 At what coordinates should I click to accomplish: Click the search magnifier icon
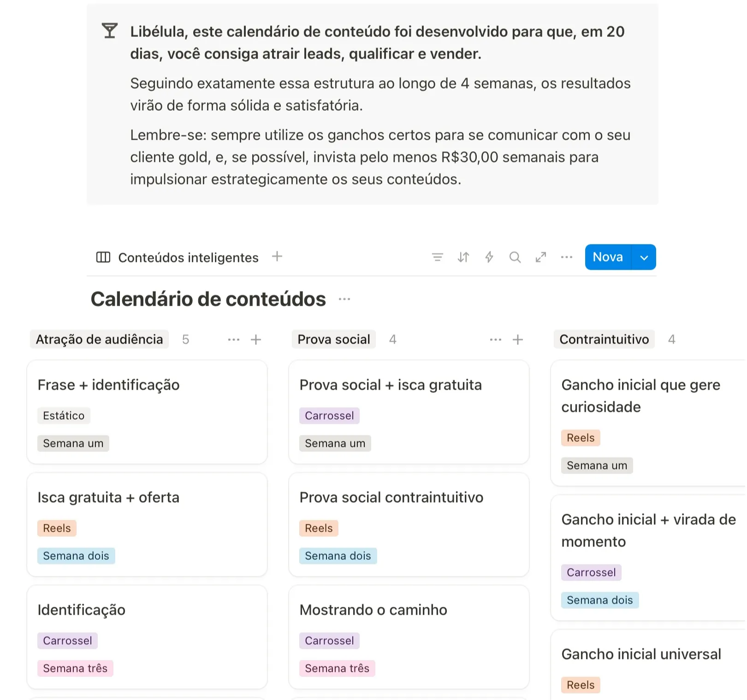coord(515,257)
